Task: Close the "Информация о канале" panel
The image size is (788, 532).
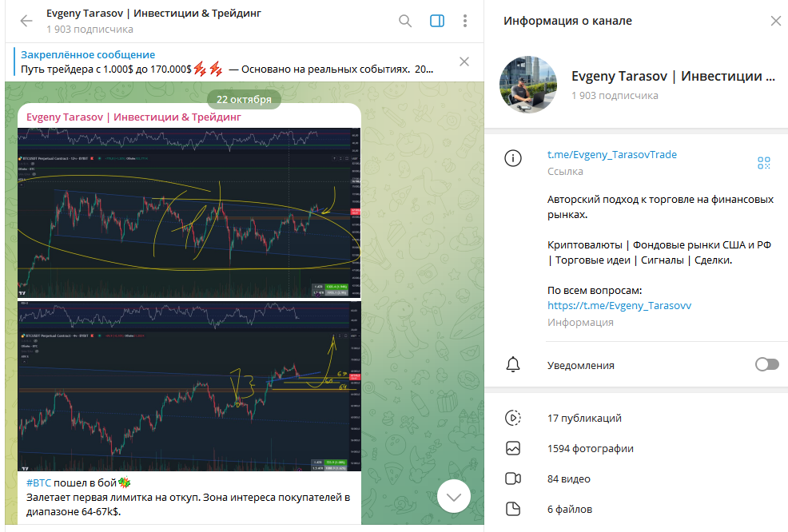Action: click(776, 21)
